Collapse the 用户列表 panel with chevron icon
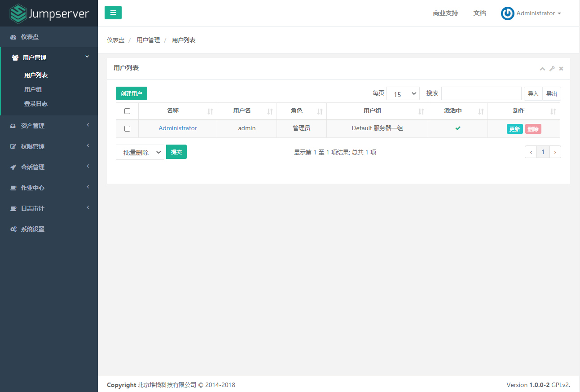The width and height of the screenshot is (580, 392). tap(542, 68)
